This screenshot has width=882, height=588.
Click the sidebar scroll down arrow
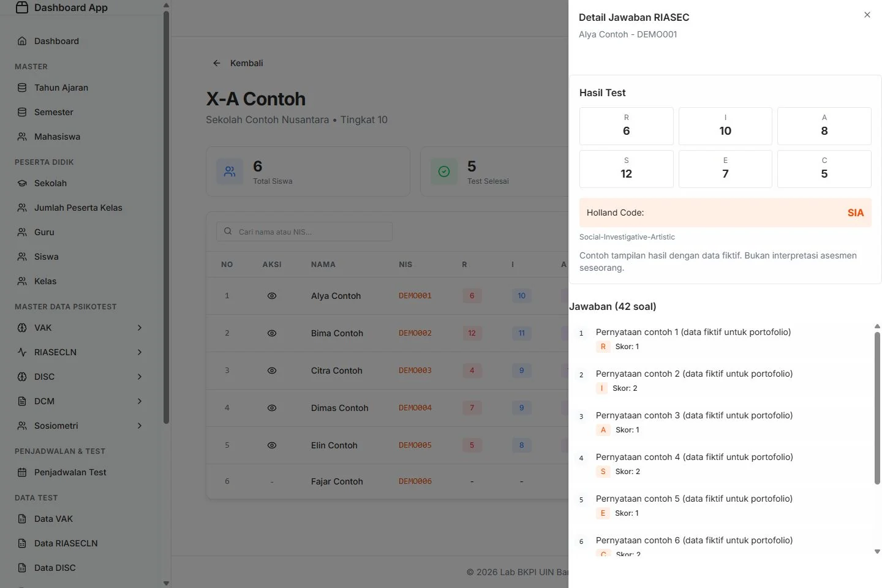tap(167, 583)
